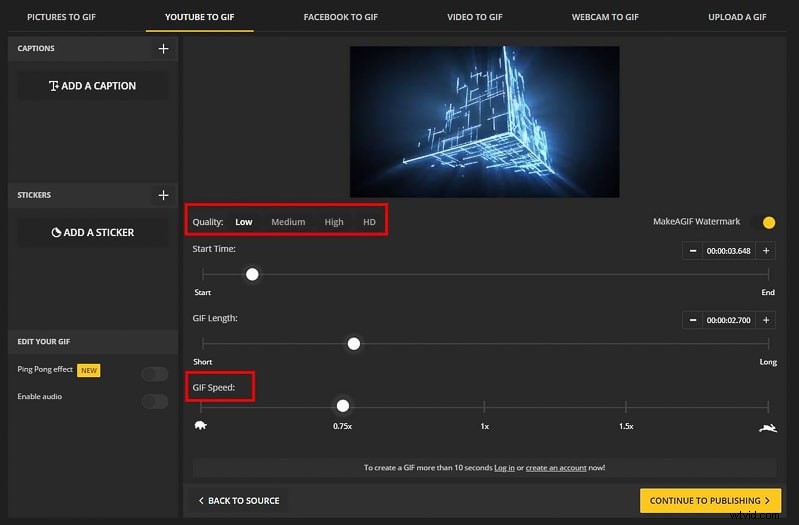This screenshot has width=799, height=525.
Task: Switch to Upload a GIF tab
Action: [737, 17]
